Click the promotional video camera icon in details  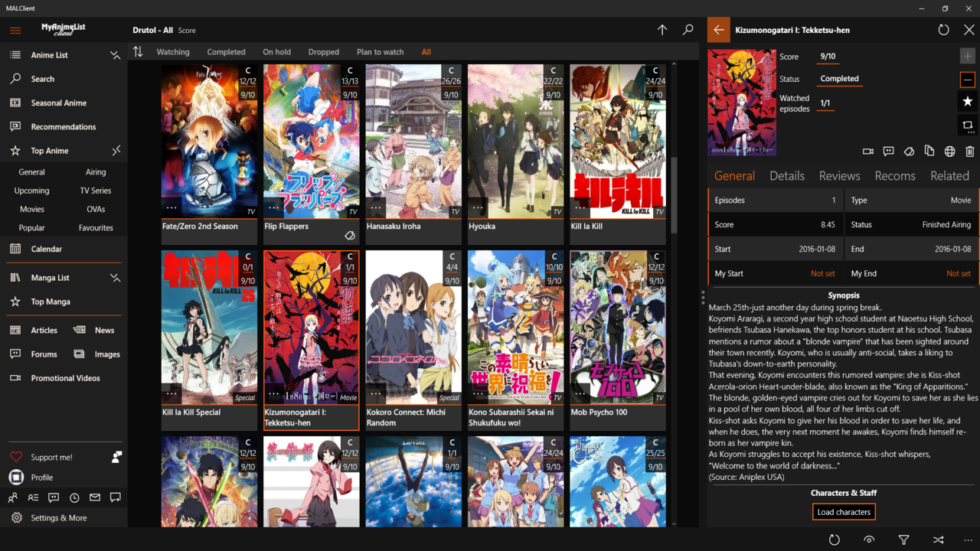point(867,152)
